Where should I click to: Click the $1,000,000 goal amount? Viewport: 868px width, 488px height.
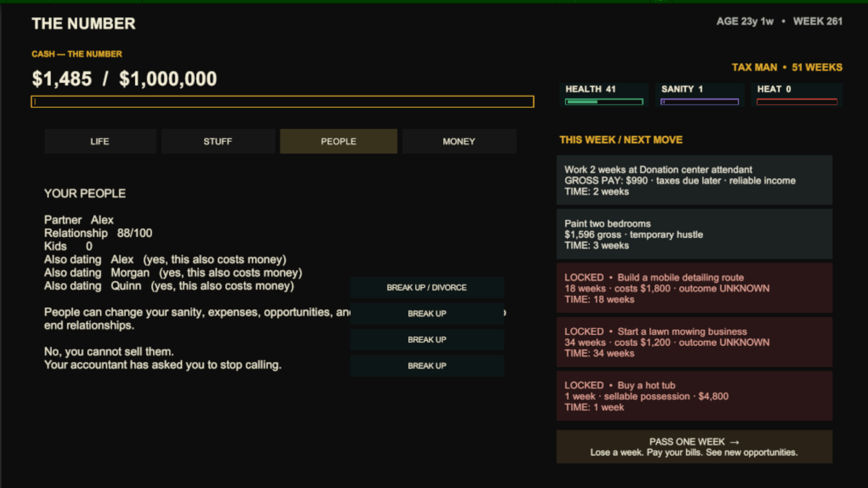(x=168, y=79)
